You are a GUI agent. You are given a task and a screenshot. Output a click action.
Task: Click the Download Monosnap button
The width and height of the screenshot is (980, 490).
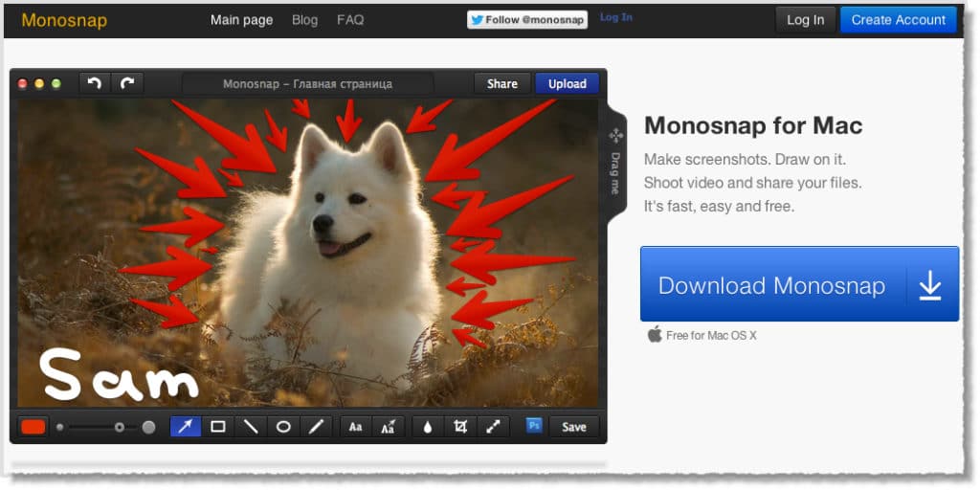[x=799, y=283]
